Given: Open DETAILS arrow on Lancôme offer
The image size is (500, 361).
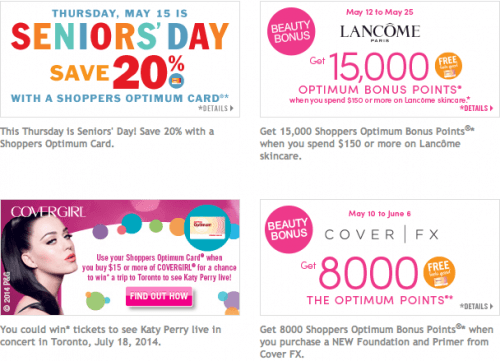Looking at the screenshot, I should tap(476, 108).
